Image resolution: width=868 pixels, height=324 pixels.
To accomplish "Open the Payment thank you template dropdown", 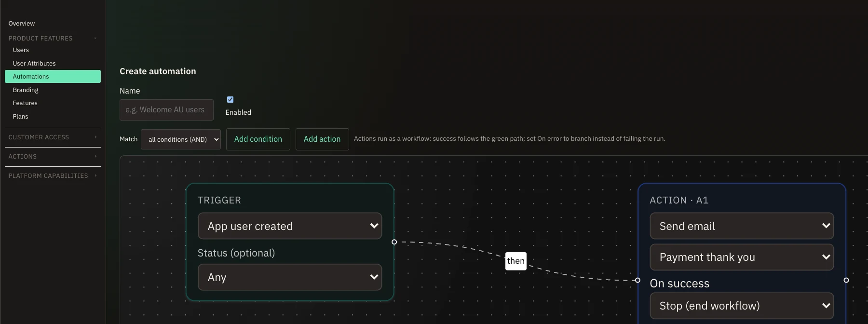I will coord(742,257).
